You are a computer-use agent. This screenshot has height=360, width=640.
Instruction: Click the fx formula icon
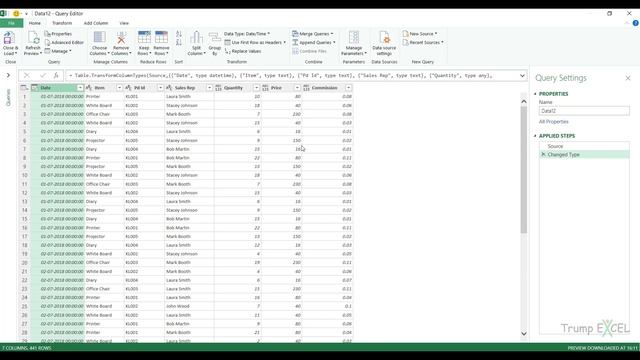pyautogui.click(x=56, y=76)
